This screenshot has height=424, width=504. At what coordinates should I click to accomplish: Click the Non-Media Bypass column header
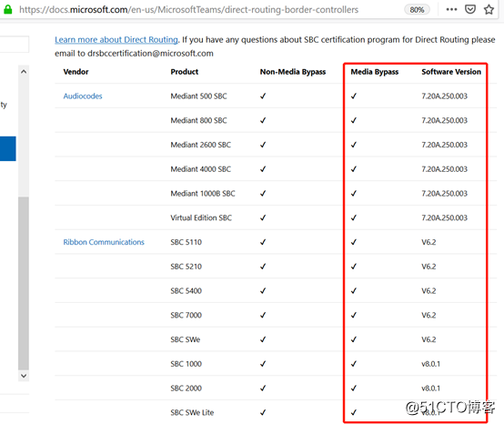[293, 72]
